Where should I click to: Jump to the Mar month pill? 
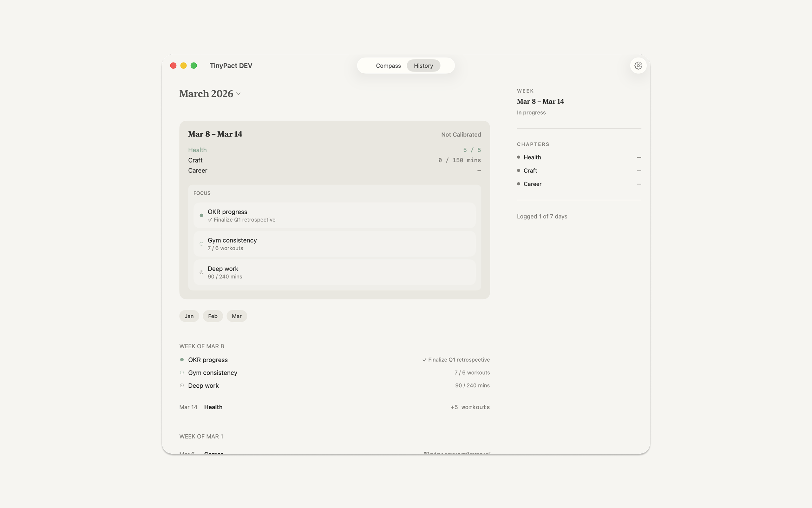(237, 316)
